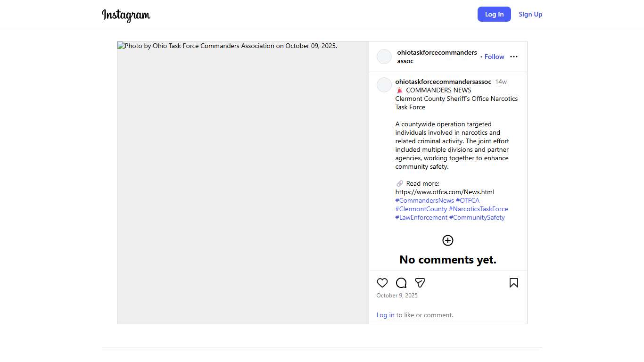Click the plus circle load comments icon
Image resolution: width=644 pixels, height=362 pixels.
(x=447, y=240)
